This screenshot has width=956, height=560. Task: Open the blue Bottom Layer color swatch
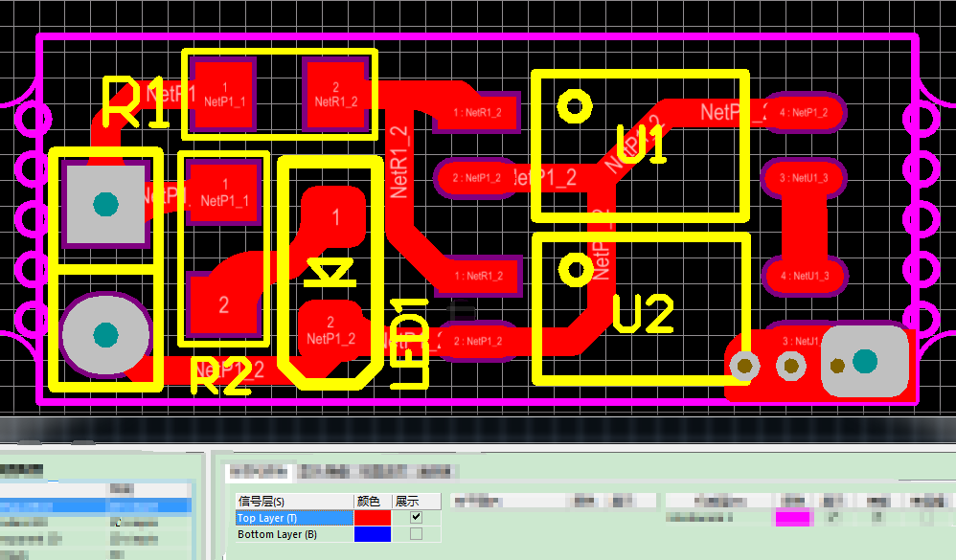373,534
